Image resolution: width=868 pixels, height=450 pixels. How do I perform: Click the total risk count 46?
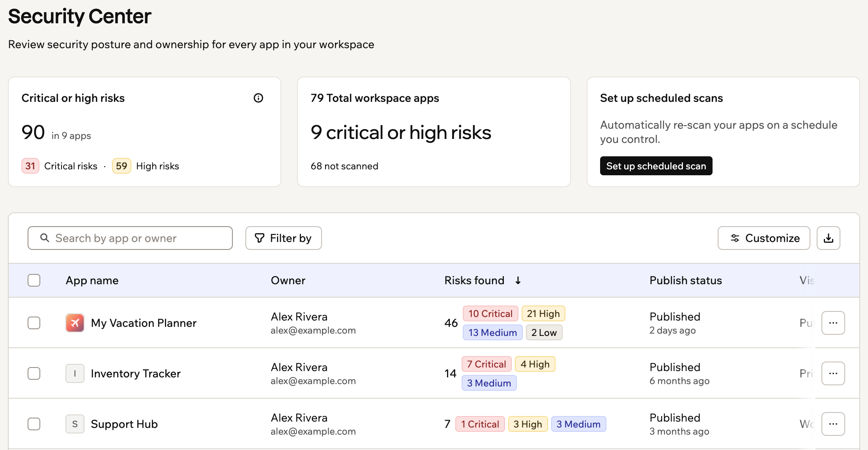[451, 323]
